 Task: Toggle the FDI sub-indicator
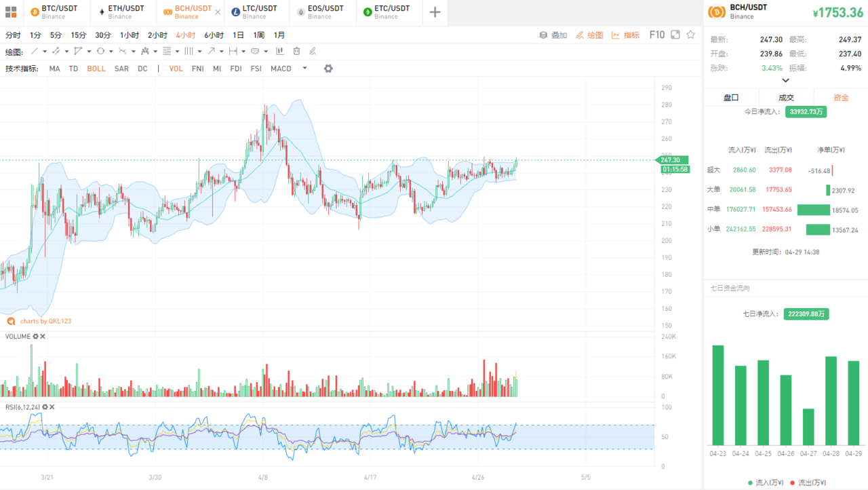click(236, 69)
